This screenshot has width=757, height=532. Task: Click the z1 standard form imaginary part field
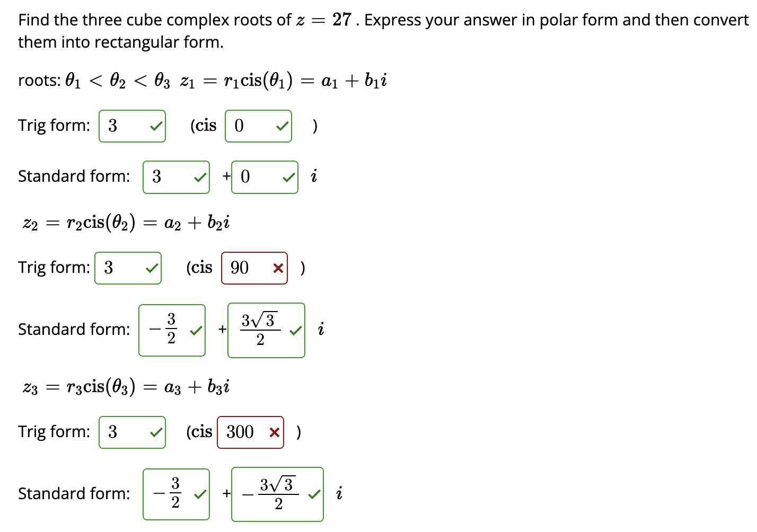pos(265,177)
